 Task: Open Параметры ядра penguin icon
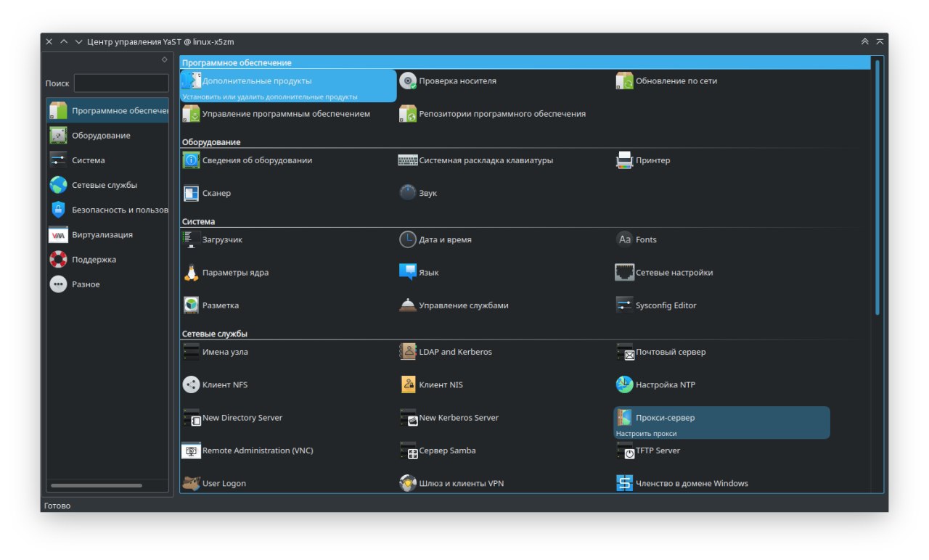191,273
